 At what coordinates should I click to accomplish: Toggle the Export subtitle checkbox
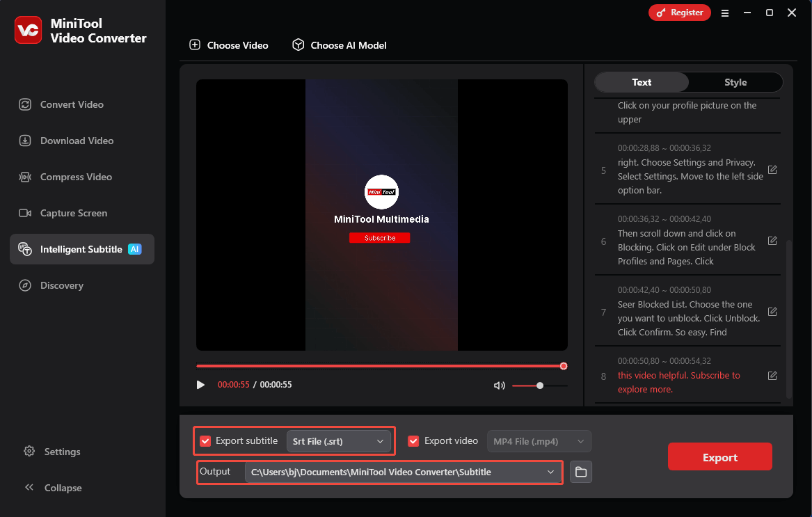[205, 441]
